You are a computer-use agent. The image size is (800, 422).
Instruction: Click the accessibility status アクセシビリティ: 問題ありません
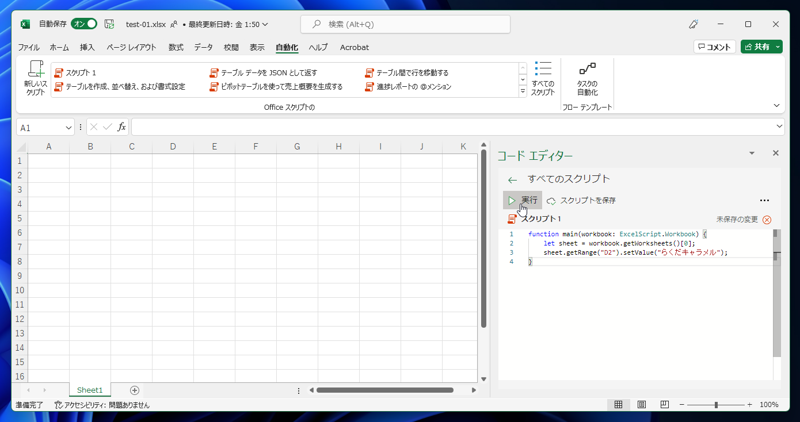click(102, 405)
